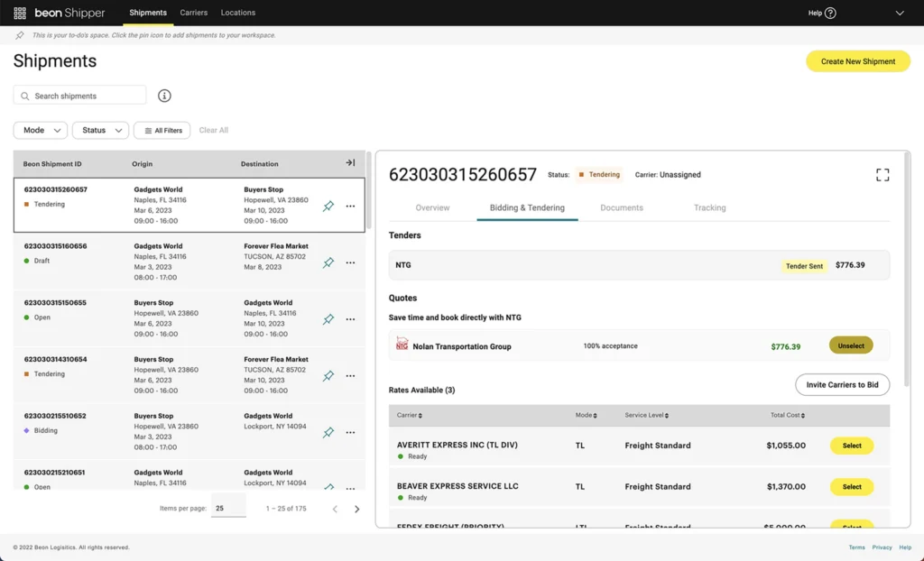Click the pin icon in the to-do banner

coord(20,35)
